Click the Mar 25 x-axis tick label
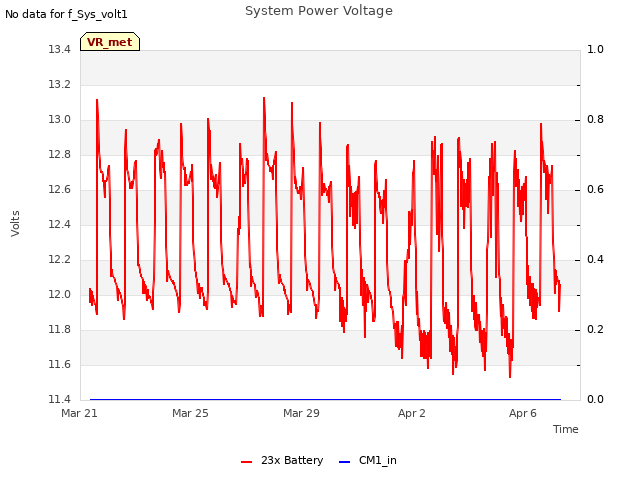 tap(190, 413)
